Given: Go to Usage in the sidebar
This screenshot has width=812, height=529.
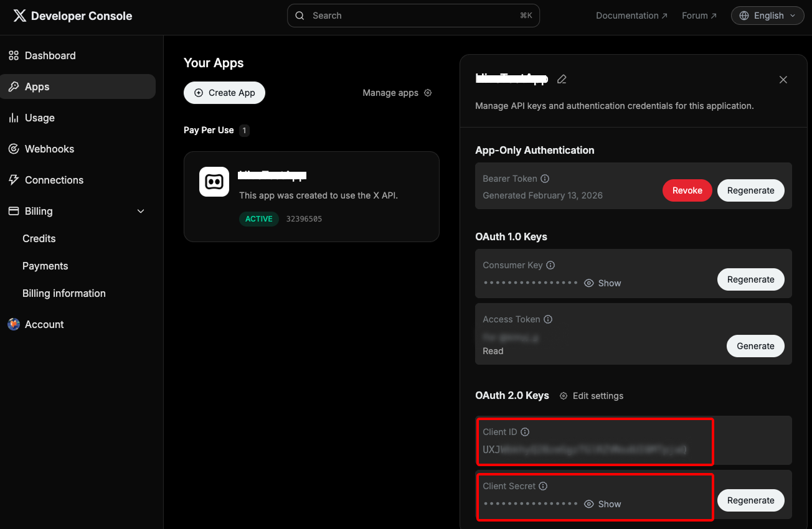Looking at the screenshot, I should pyautogui.click(x=39, y=118).
